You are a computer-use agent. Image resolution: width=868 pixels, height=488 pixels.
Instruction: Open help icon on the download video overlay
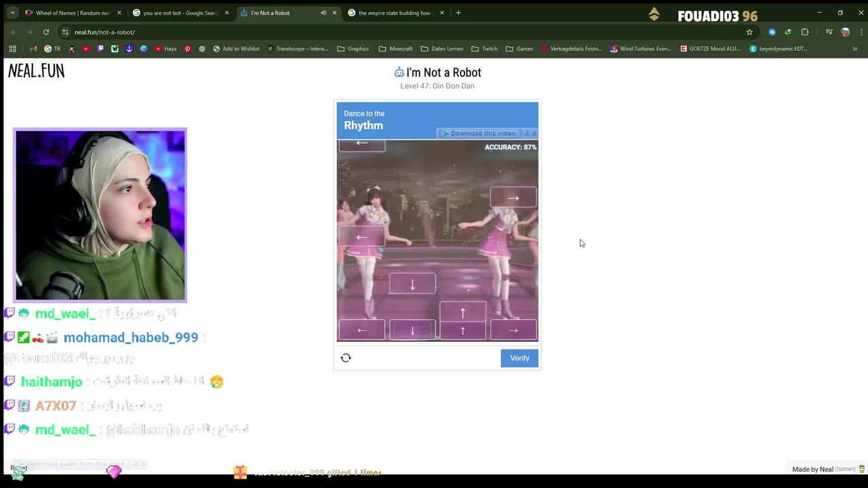526,134
